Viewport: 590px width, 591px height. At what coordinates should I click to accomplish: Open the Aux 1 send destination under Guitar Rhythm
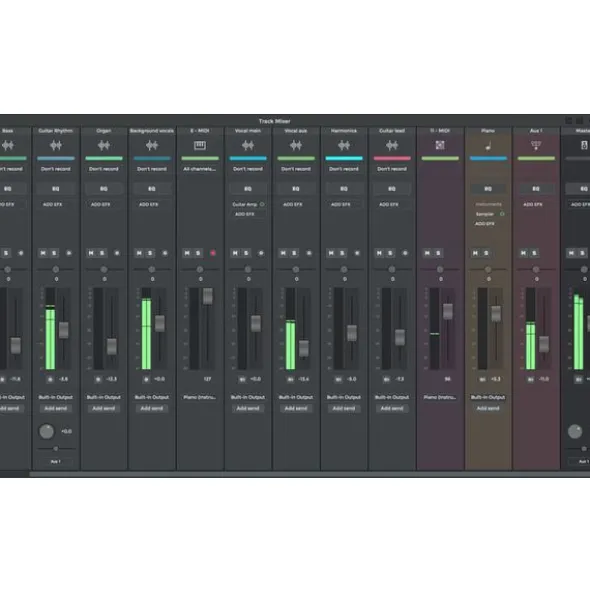[56, 461]
